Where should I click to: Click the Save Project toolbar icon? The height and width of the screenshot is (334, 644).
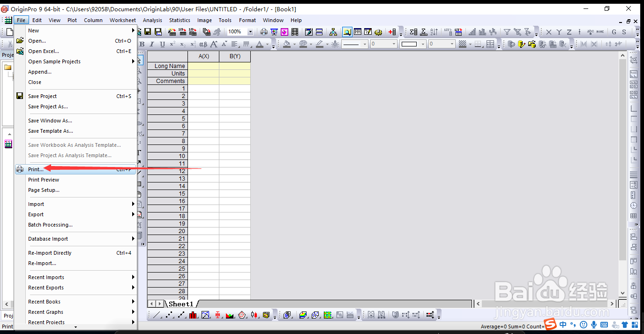tap(148, 32)
